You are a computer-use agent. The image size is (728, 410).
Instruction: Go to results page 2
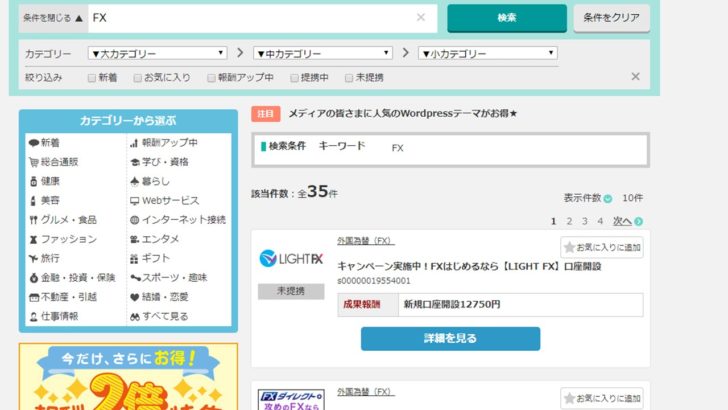[569, 221]
